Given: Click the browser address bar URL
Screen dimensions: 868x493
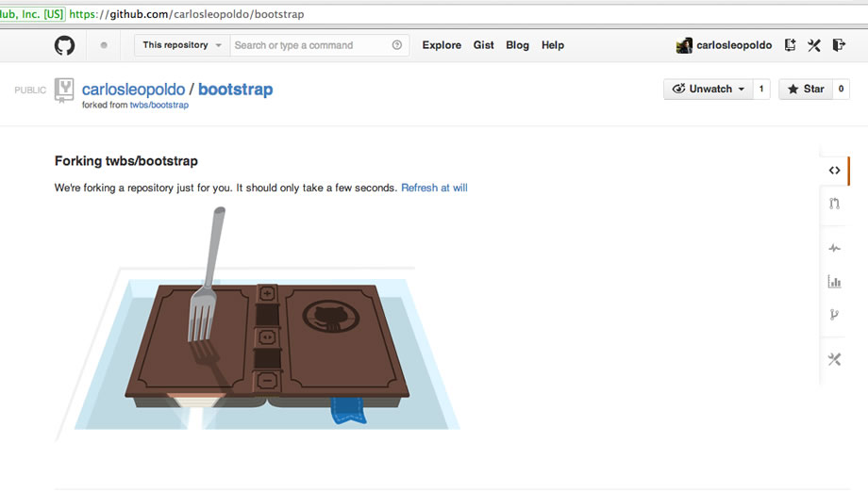Looking at the screenshot, I should coord(187,14).
